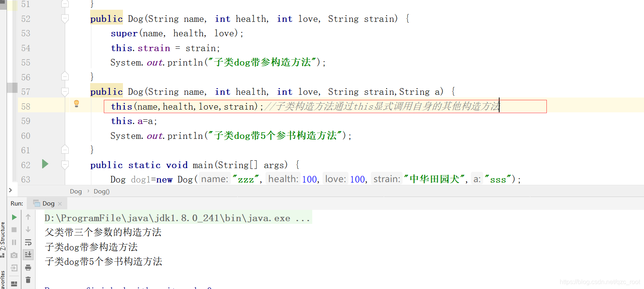This screenshot has height=289, width=644.
Task: Click 'this.strain' on line 54
Action: [x=141, y=48]
